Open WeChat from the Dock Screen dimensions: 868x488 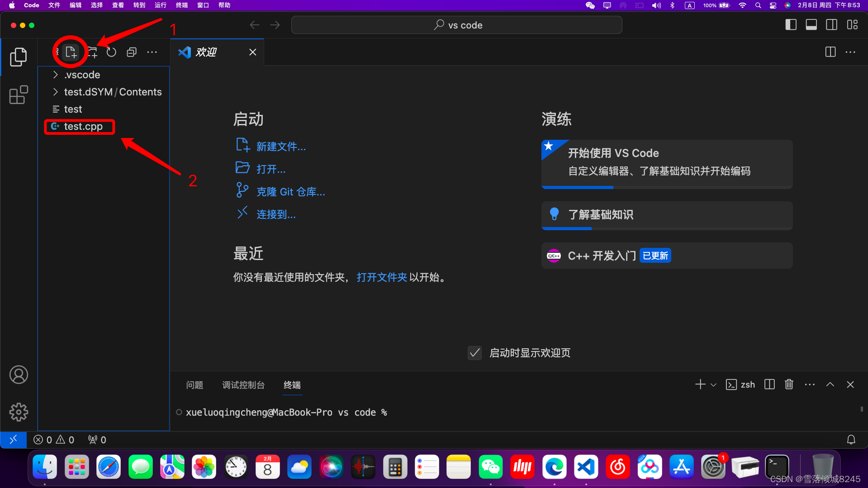click(x=490, y=467)
